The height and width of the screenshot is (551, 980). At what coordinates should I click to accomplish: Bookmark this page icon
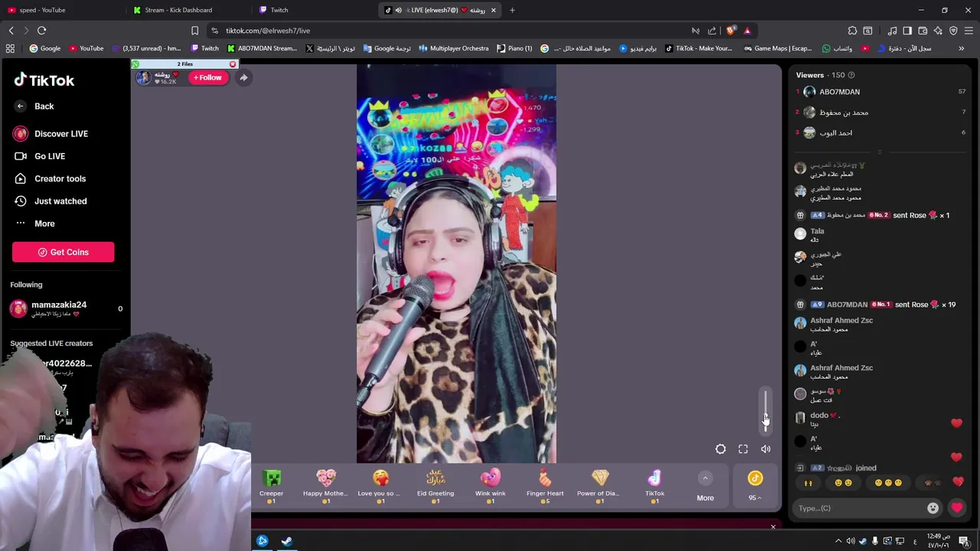pyautogui.click(x=194, y=31)
